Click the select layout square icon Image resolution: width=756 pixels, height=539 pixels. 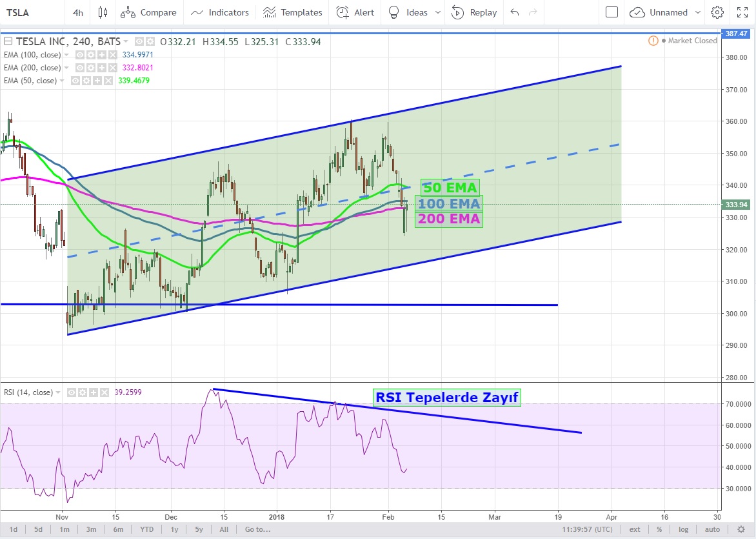(x=612, y=12)
